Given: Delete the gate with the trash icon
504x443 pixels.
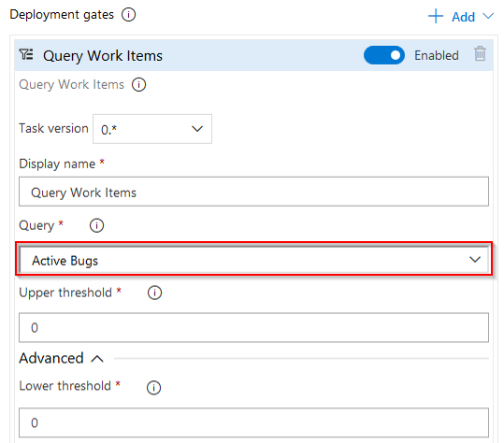Looking at the screenshot, I should (x=480, y=53).
